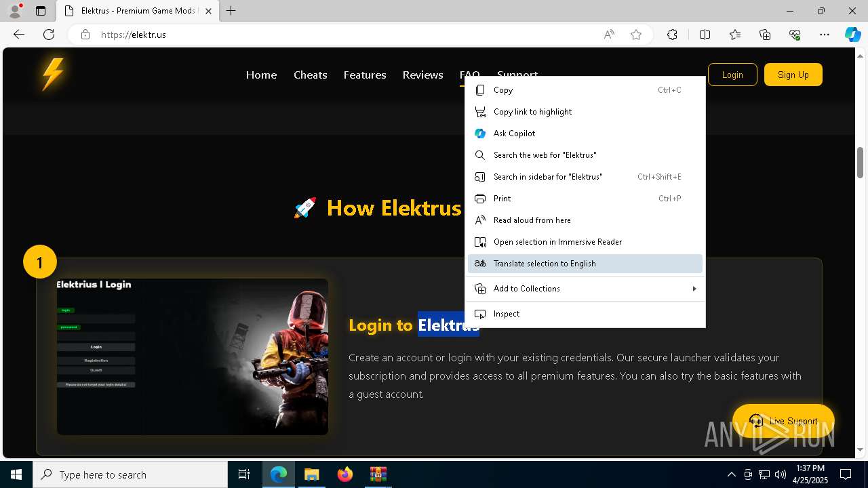This screenshot has height=488, width=868.
Task: Expand the Add to Collections submenu arrow
Action: point(694,289)
